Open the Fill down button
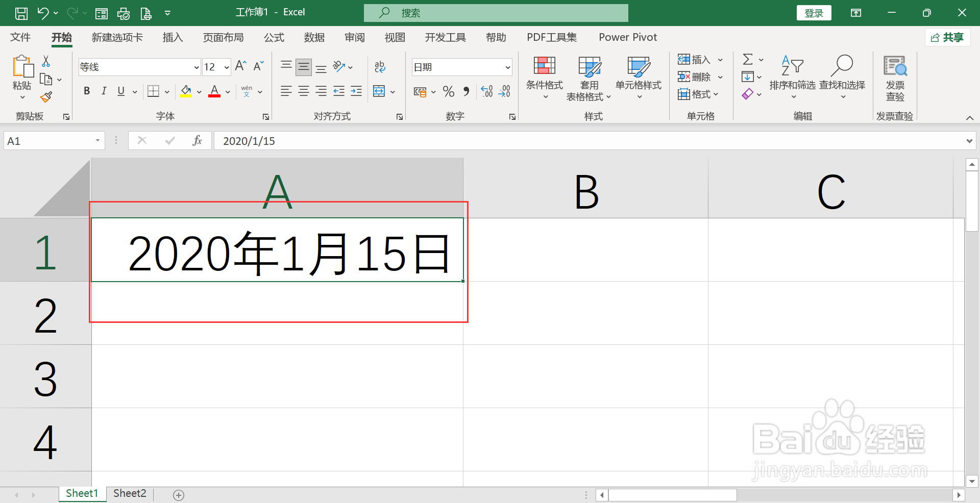Screen dimensions: 980x503 click(x=748, y=77)
